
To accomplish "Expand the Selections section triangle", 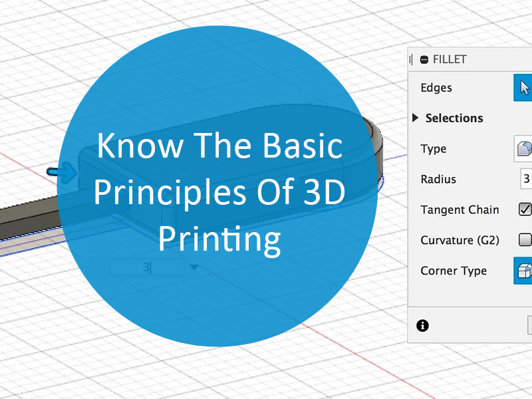I will coord(416,118).
